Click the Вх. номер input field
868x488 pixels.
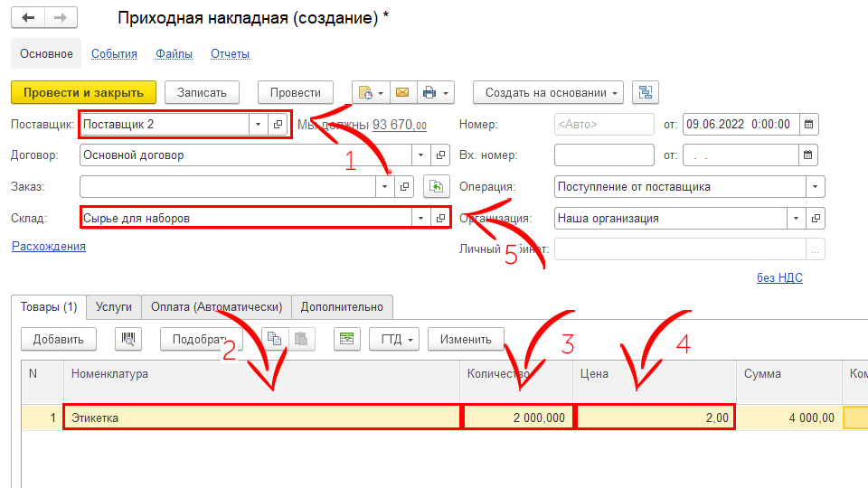tap(603, 155)
